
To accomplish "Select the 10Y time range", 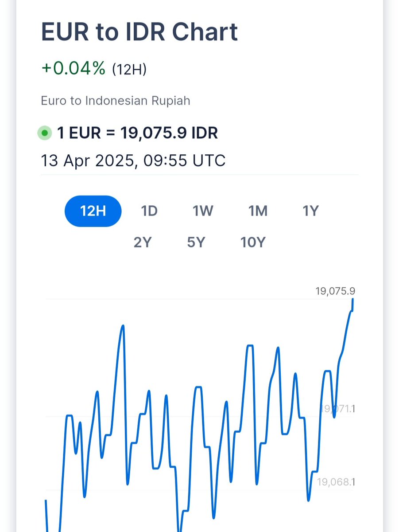I will point(253,243).
